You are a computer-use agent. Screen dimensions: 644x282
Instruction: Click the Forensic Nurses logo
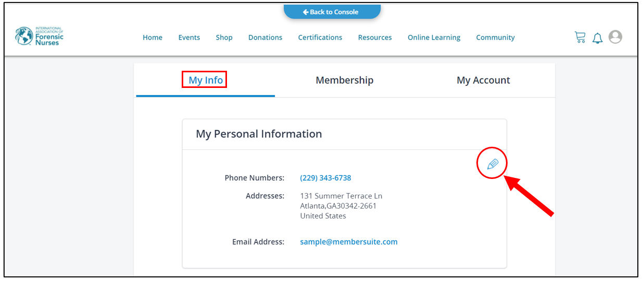[x=39, y=36]
